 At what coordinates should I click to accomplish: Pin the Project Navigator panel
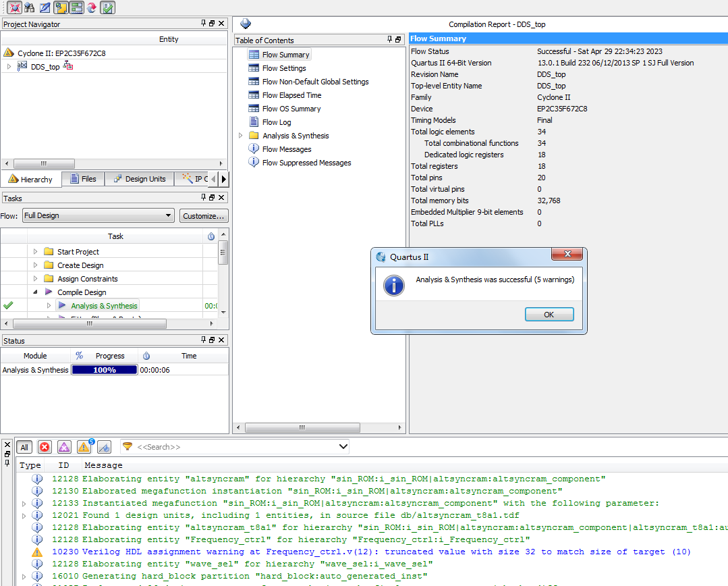(203, 23)
